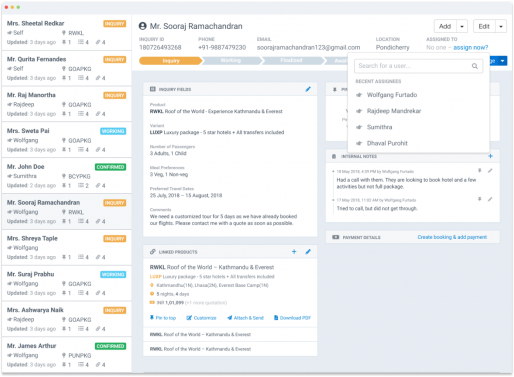Click the search magnifier icon in user search
The height and width of the screenshot is (377, 514).
click(475, 66)
